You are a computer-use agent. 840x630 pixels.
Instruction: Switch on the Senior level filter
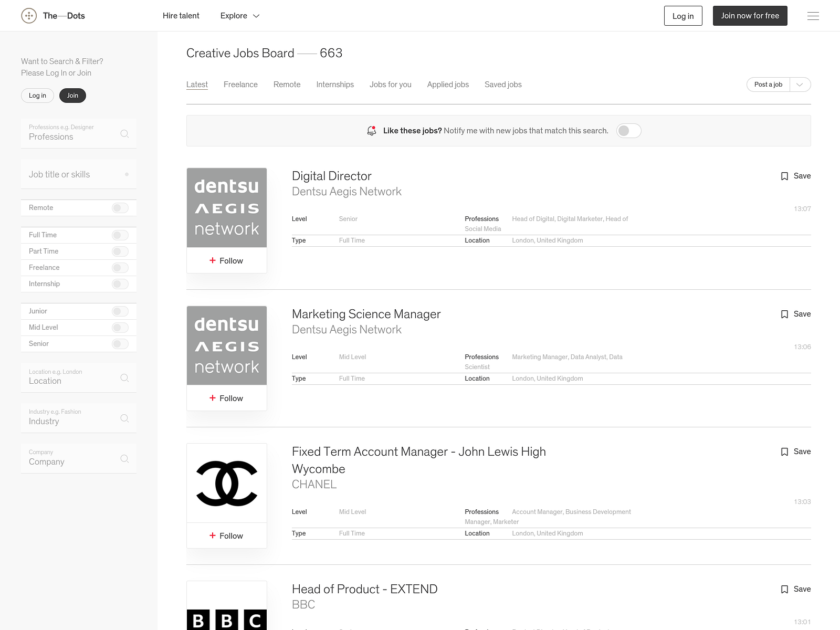point(120,344)
